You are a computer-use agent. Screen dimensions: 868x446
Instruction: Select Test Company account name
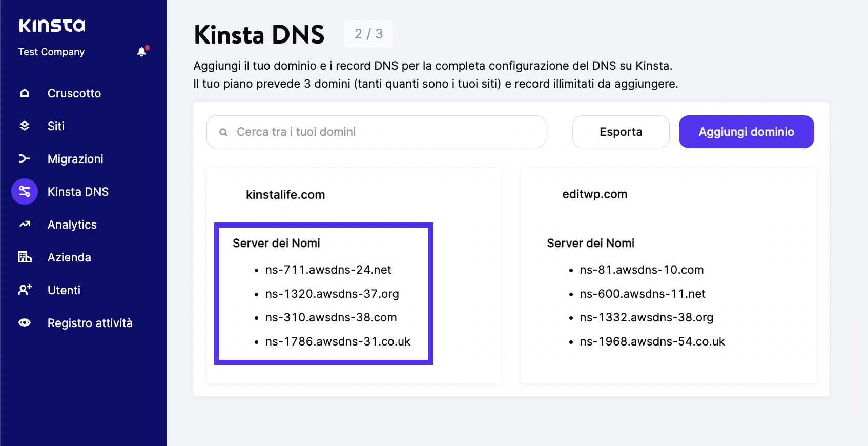(x=51, y=51)
